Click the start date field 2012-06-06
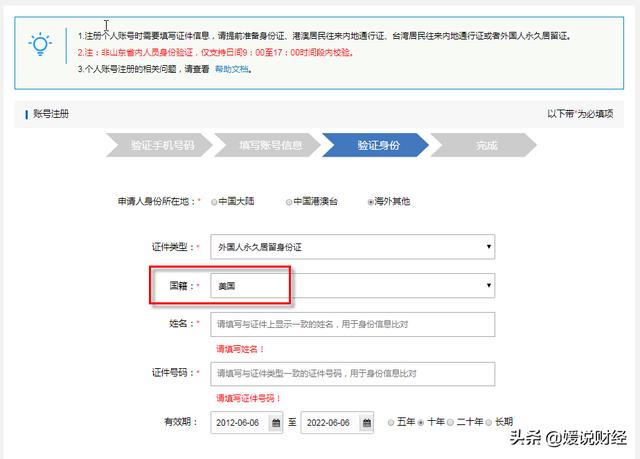 tap(247, 423)
